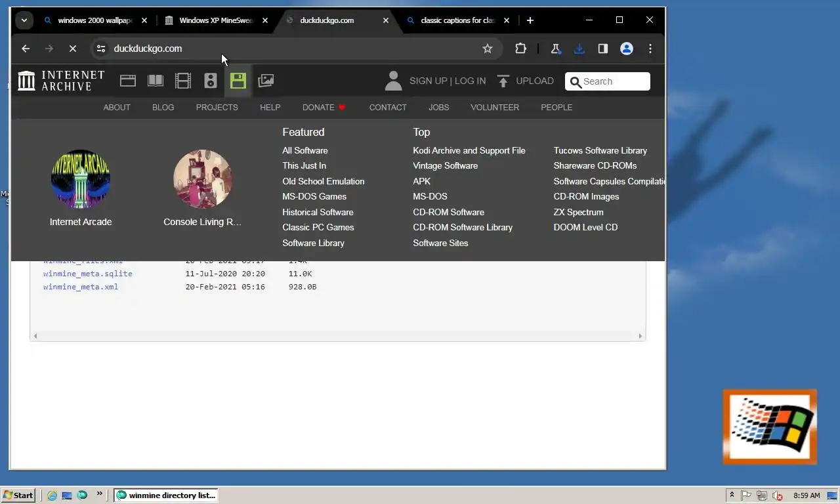Expand hidden system tray icons arrow
The width and height of the screenshot is (840, 504).
coord(732,495)
